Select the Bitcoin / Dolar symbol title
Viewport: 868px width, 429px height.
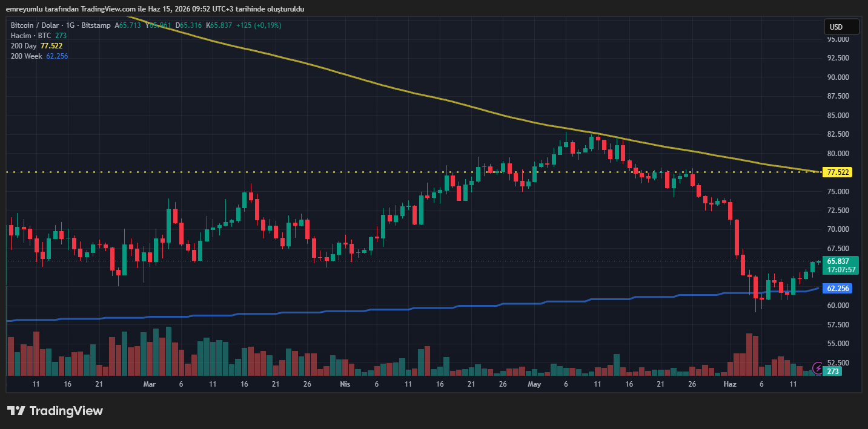61,25
